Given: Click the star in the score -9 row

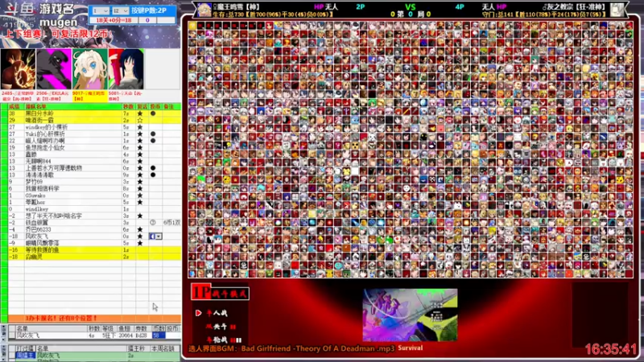Looking at the screenshot, I should point(140,243).
